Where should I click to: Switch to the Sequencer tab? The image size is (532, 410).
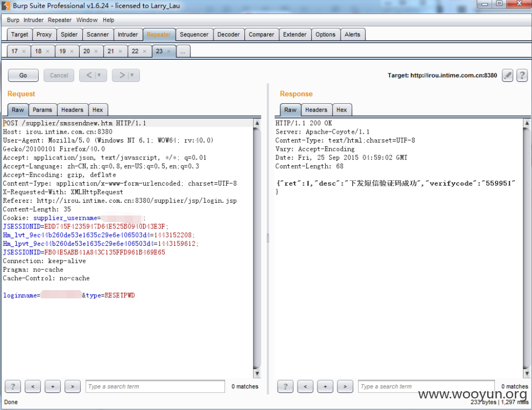194,35
